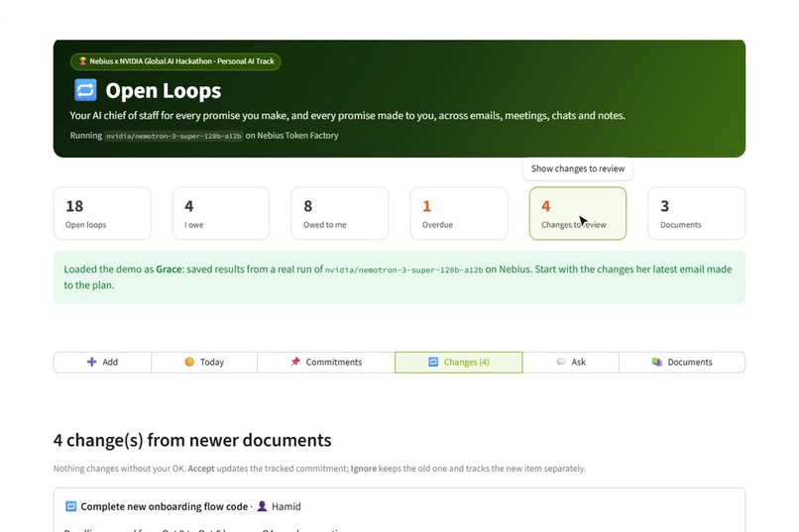
Task: Click the 4 I owe stat card
Action: [221, 213]
